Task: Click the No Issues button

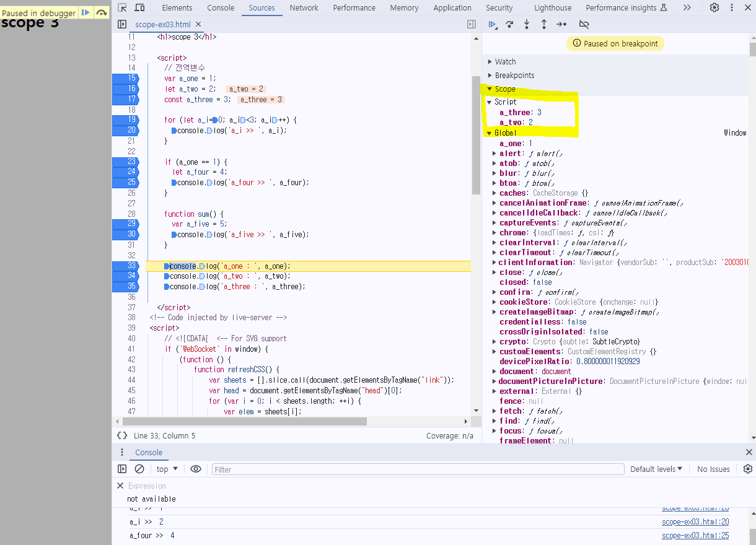Action: [713, 469]
